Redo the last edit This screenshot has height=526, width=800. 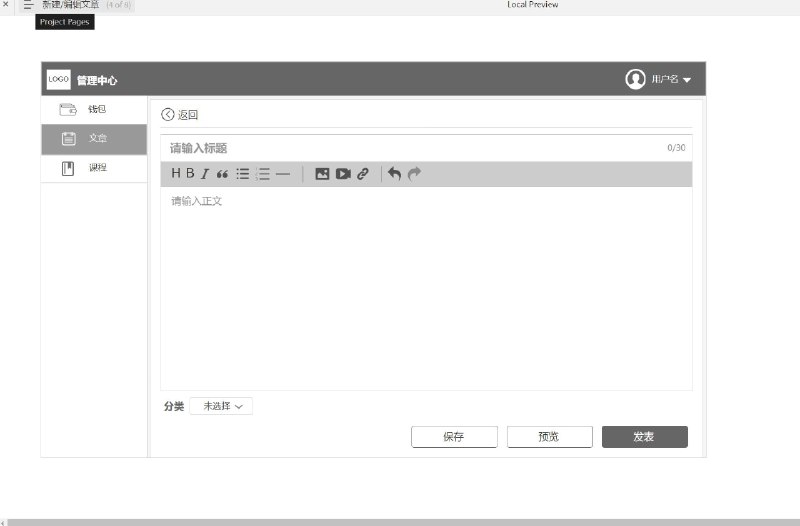click(x=414, y=174)
